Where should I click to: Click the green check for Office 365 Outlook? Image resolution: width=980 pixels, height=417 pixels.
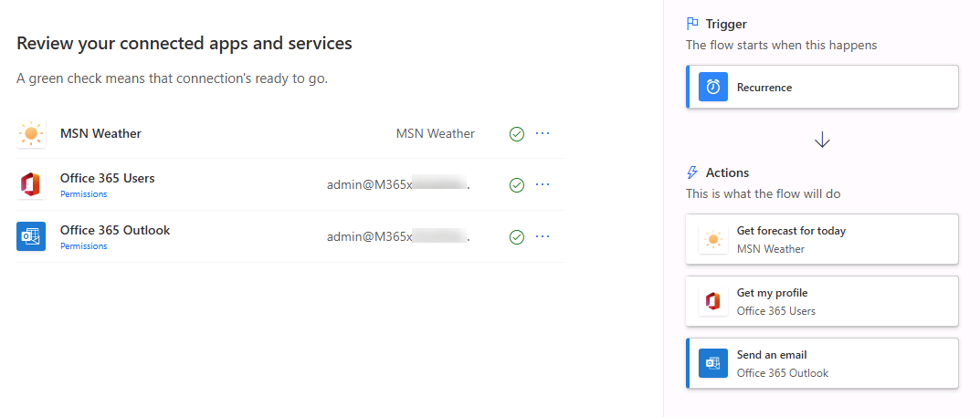pyautogui.click(x=516, y=237)
